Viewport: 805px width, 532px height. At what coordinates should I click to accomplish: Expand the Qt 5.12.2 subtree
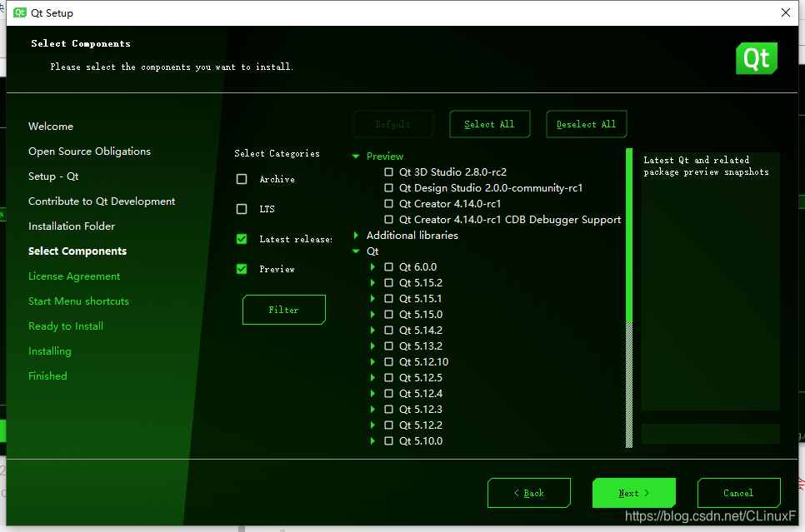coord(372,425)
